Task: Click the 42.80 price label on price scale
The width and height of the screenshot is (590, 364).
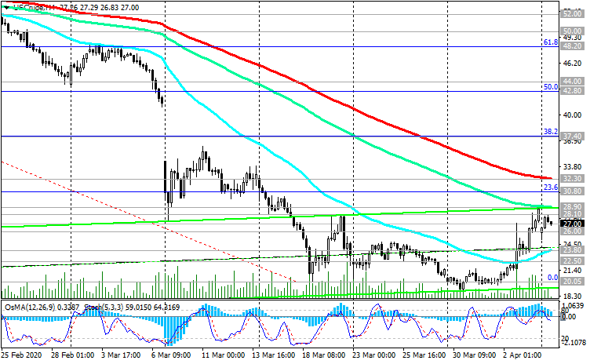Action: 572,91
